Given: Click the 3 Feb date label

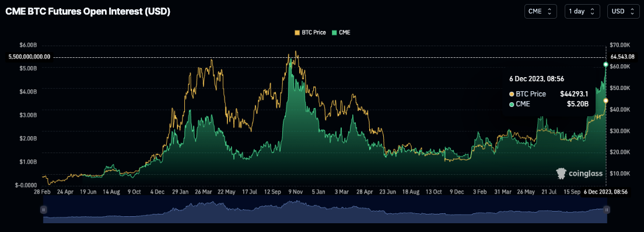Looking at the screenshot, I should 480,192.
